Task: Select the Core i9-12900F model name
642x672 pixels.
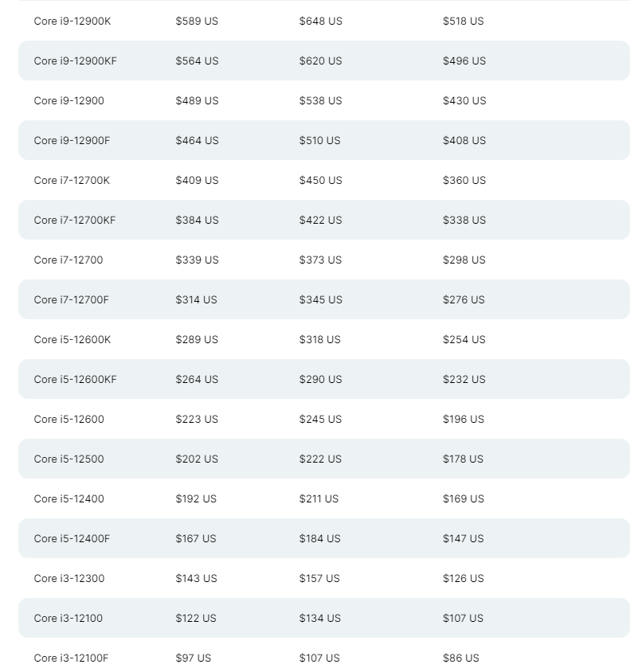Action: tap(72, 141)
